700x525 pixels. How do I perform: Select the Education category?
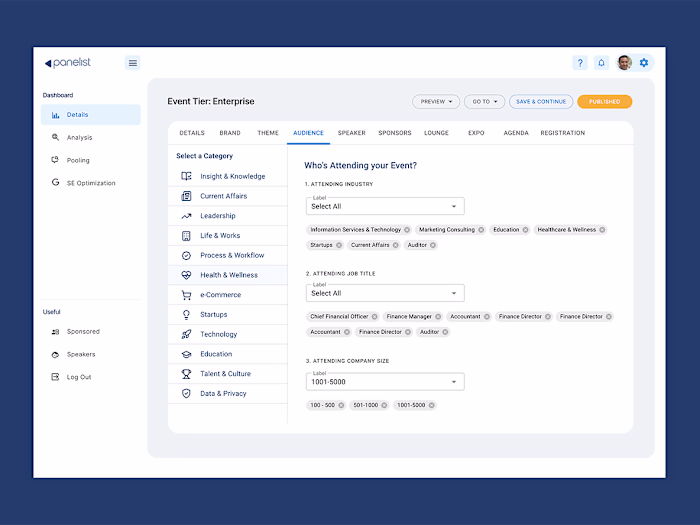[x=228, y=354]
